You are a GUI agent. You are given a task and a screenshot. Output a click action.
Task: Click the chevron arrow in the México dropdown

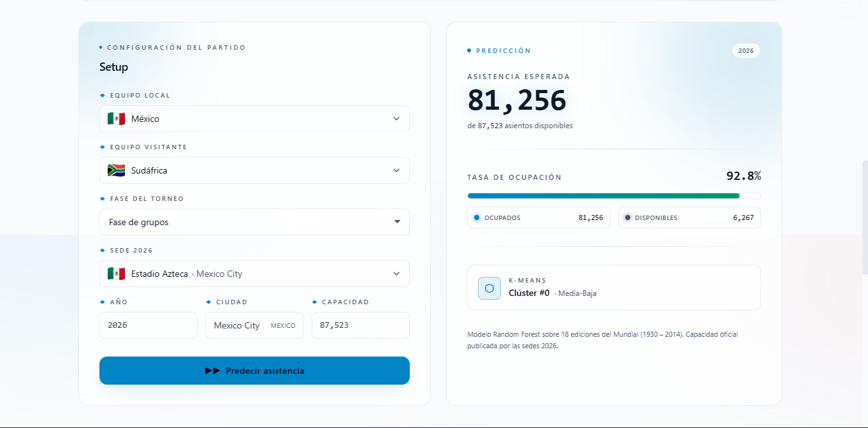[396, 119]
